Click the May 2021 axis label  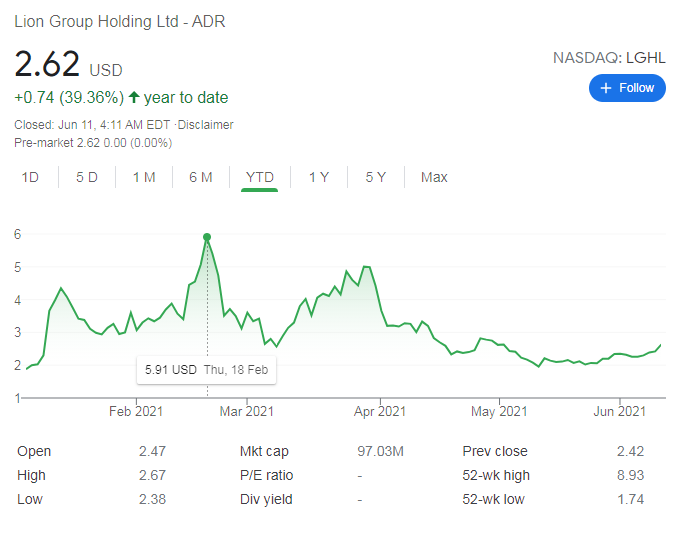click(499, 412)
